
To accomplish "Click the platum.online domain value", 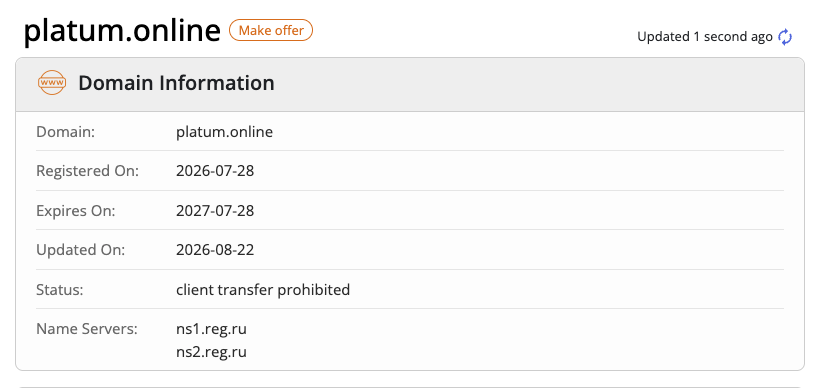I will point(224,131).
